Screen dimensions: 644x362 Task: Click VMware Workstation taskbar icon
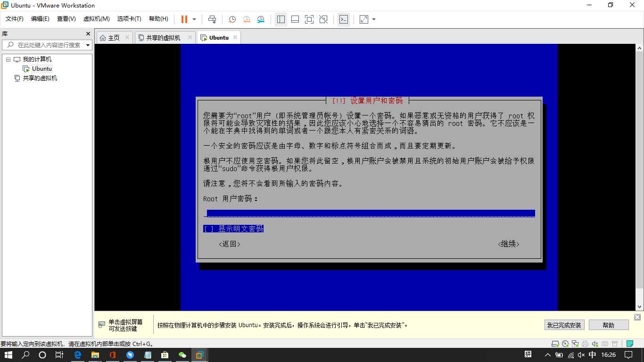tap(199, 355)
